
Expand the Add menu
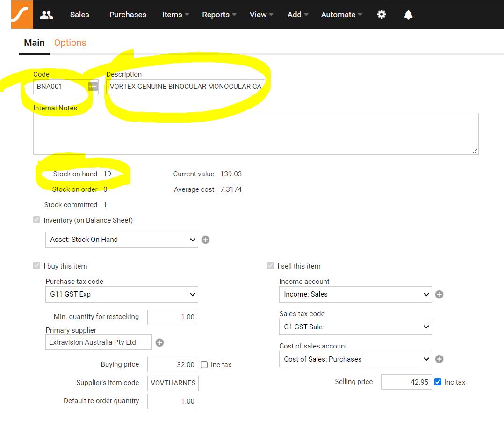pyautogui.click(x=298, y=15)
